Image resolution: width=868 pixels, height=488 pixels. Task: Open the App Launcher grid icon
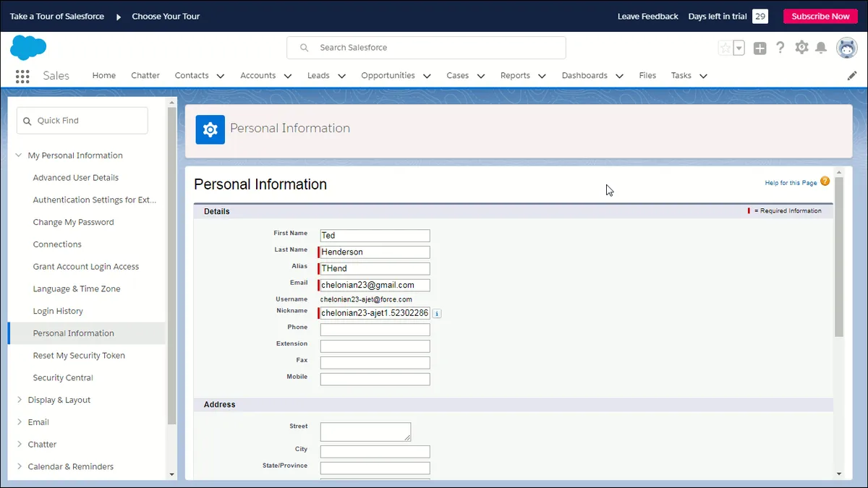[22, 76]
